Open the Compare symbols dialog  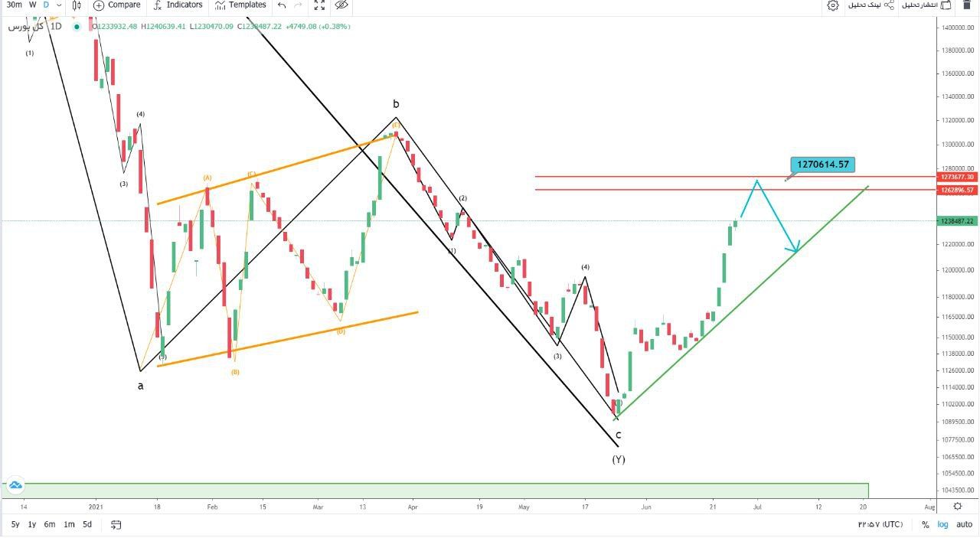pos(116,5)
